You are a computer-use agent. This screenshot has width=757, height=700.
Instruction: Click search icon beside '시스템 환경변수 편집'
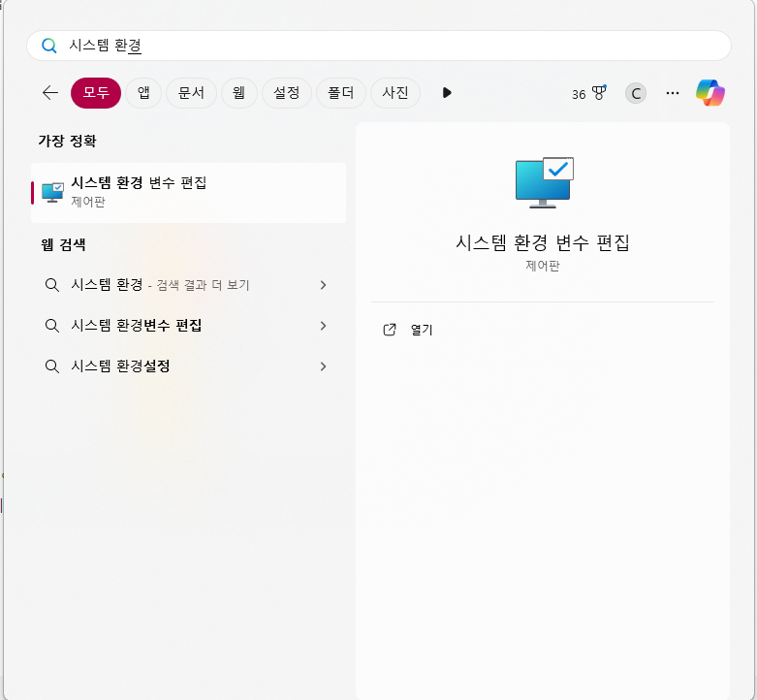tap(52, 326)
